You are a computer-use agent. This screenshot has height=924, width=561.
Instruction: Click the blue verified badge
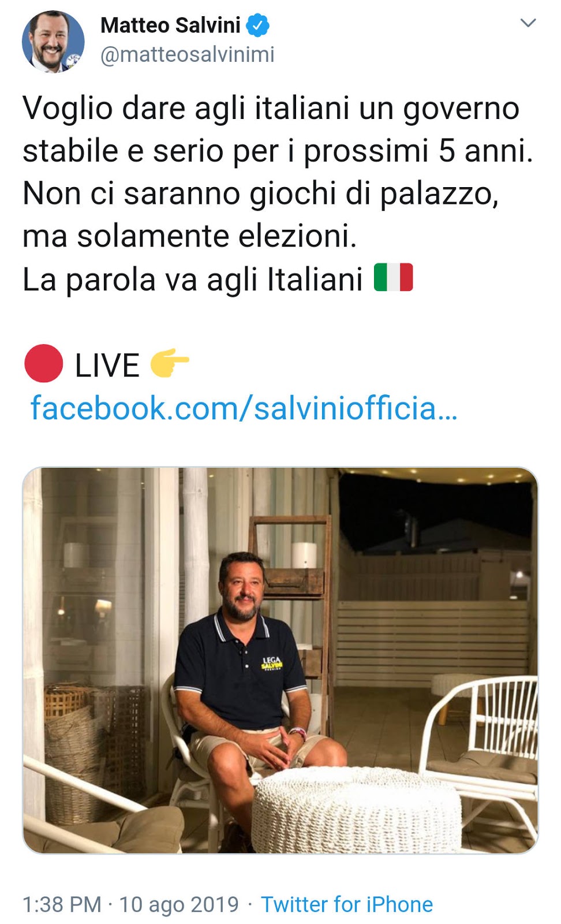coord(258,25)
